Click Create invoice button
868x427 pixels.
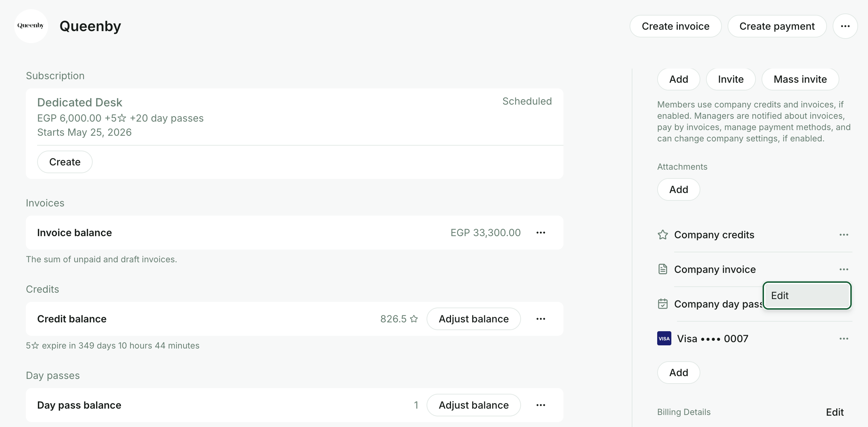676,26
